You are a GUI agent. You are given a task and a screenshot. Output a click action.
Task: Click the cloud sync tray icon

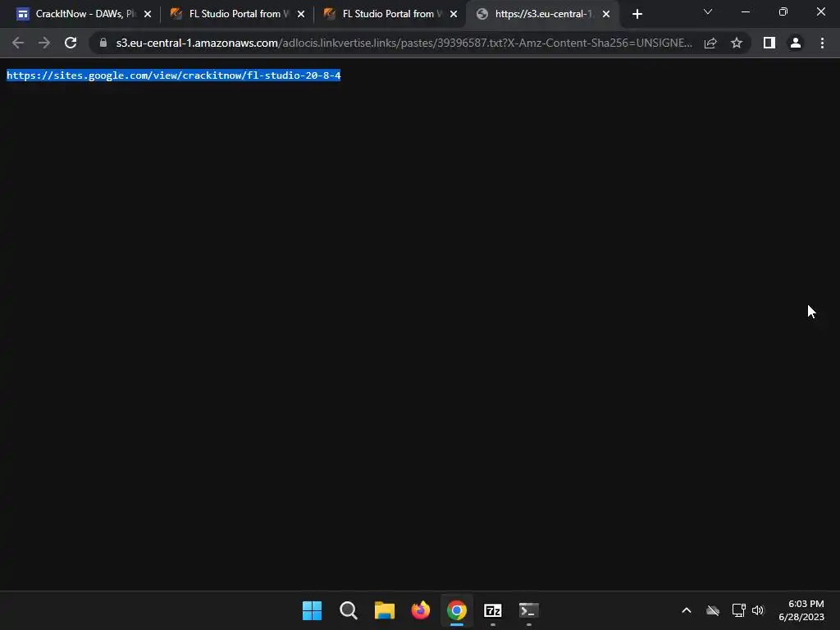tap(713, 610)
